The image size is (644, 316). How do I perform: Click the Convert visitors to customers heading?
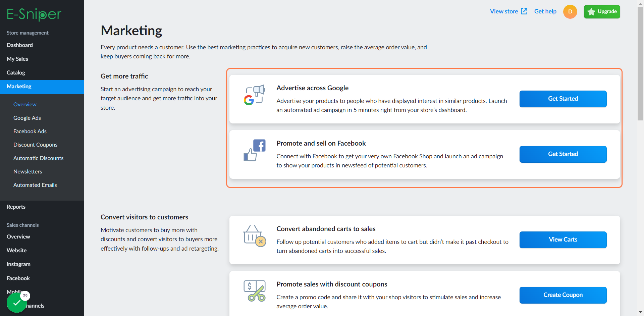tap(144, 217)
